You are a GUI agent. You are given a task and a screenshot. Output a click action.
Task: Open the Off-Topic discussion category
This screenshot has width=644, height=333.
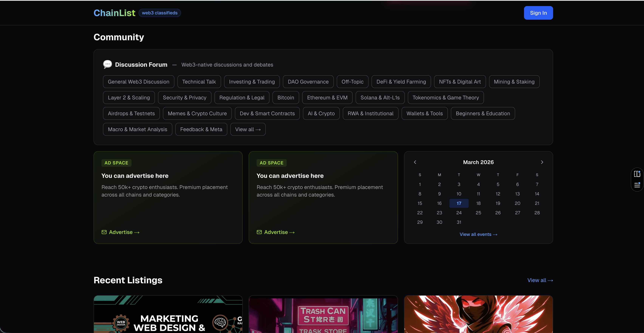352,81
